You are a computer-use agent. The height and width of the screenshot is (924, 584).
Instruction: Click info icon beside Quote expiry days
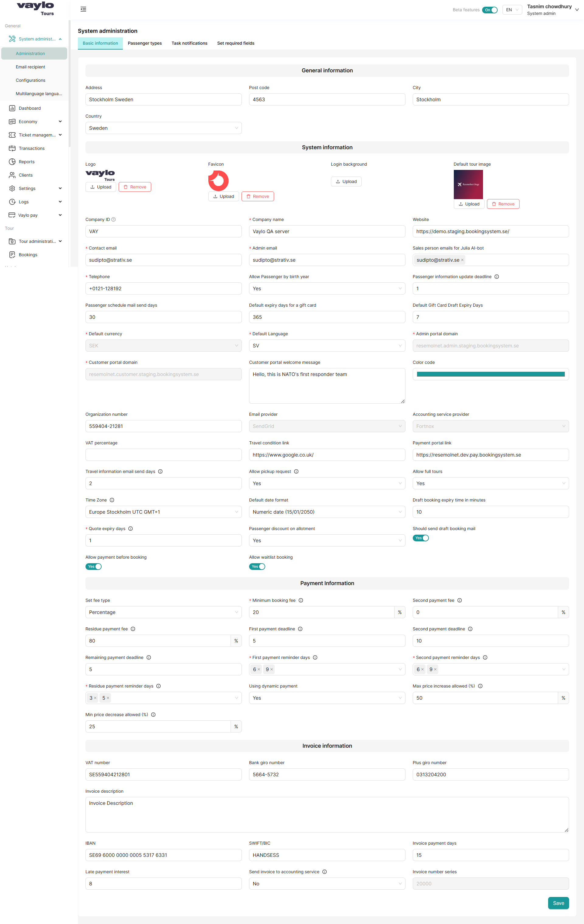click(130, 529)
